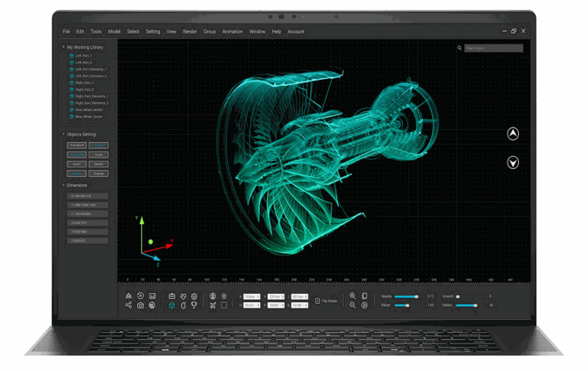The height and width of the screenshot is (371, 588).
Task: Open the Tools menu
Action: [x=96, y=32]
